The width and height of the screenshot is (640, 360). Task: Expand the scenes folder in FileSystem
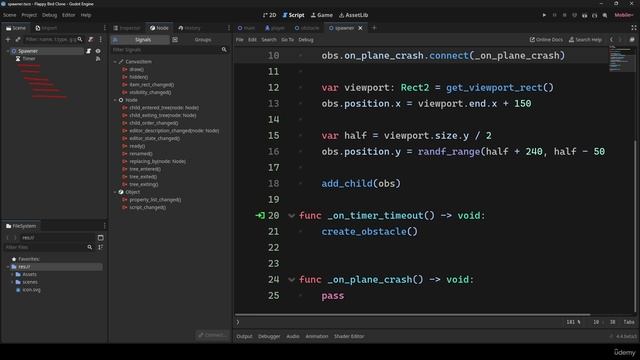12,282
